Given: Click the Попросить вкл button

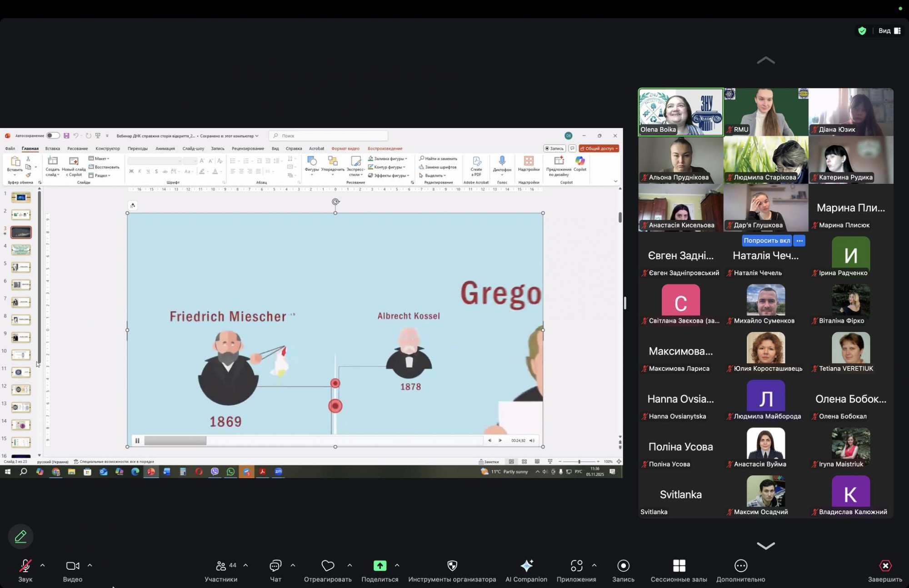Looking at the screenshot, I should (767, 240).
